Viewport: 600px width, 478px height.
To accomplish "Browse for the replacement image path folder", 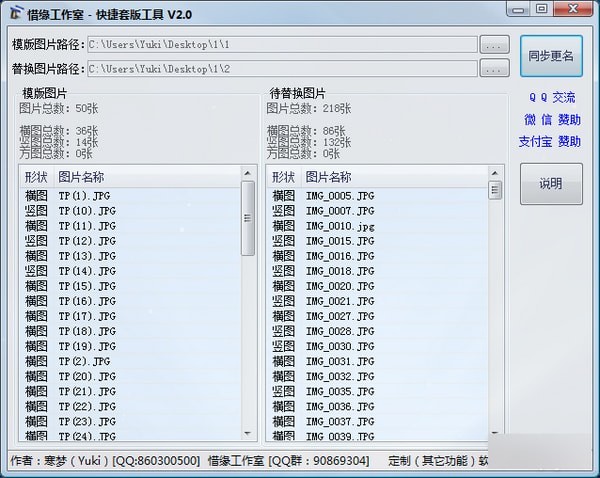I will [x=494, y=69].
